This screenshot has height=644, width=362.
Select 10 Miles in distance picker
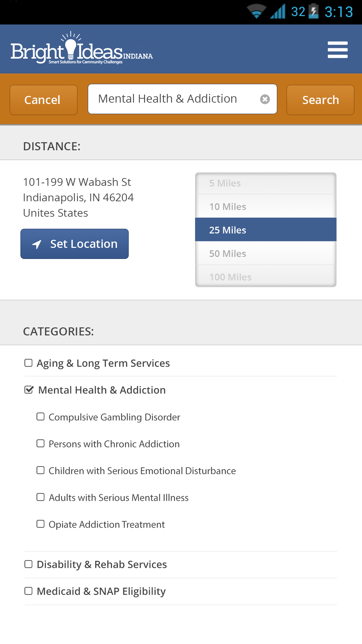266,206
